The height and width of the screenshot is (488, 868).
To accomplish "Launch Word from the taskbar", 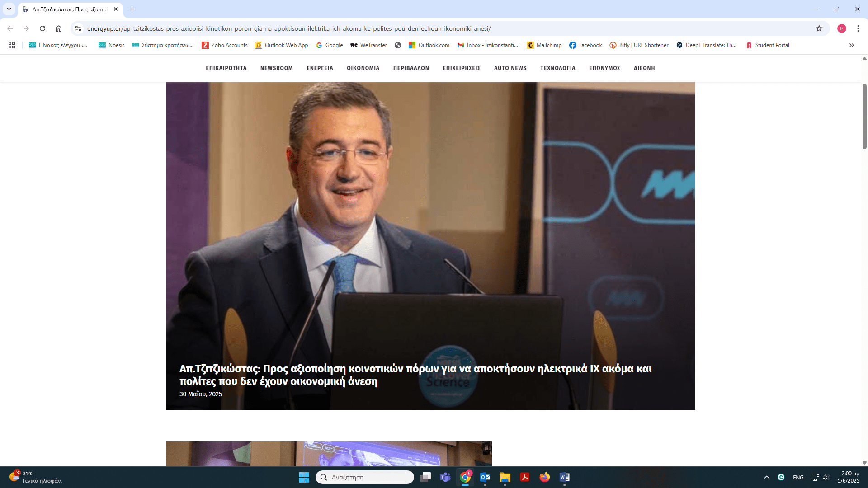I will click(x=564, y=477).
